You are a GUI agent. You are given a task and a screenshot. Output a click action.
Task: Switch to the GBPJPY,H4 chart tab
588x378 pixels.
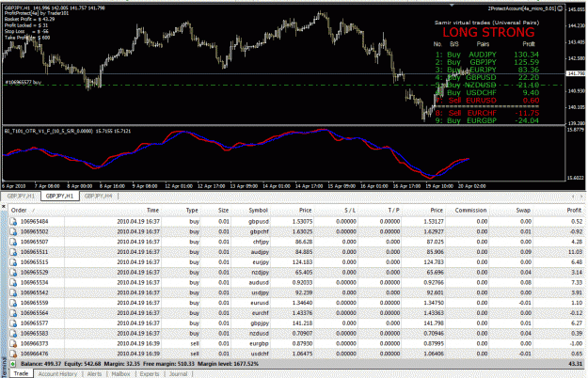click(98, 196)
